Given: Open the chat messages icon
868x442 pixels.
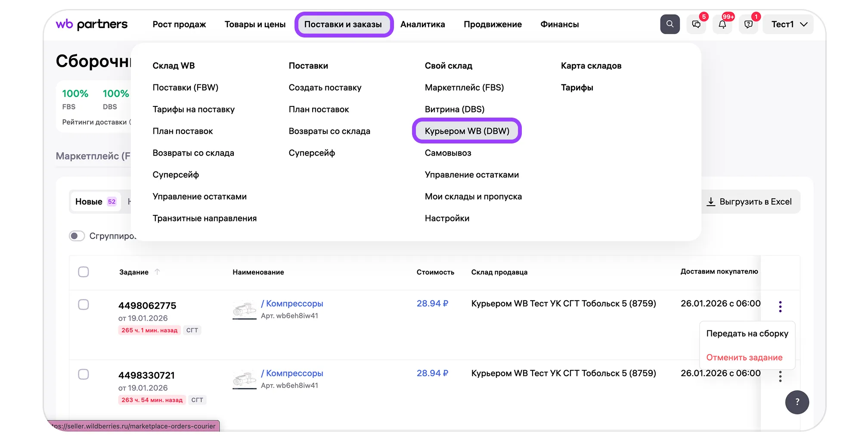Looking at the screenshot, I should pos(696,25).
